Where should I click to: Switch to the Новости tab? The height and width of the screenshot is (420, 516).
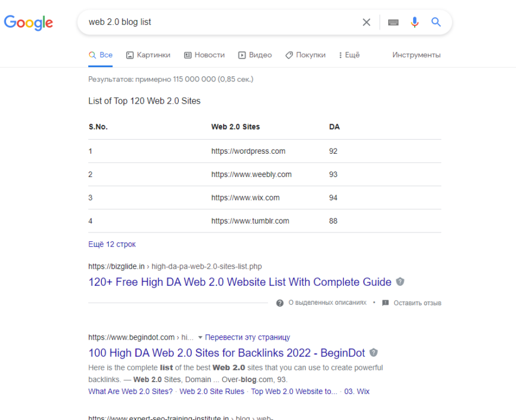(x=204, y=55)
